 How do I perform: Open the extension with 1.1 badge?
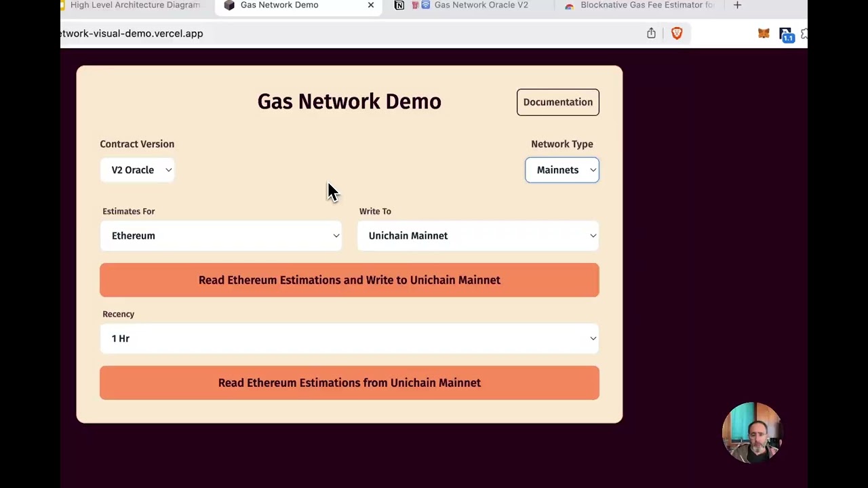coord(786,35)
